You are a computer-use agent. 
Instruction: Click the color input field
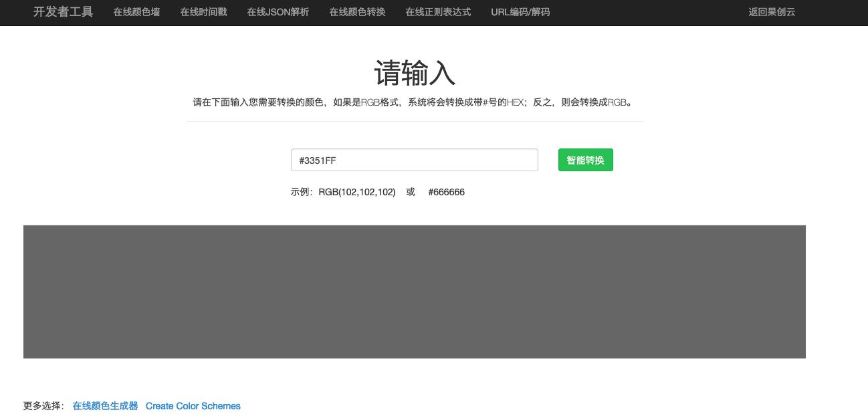415,160
